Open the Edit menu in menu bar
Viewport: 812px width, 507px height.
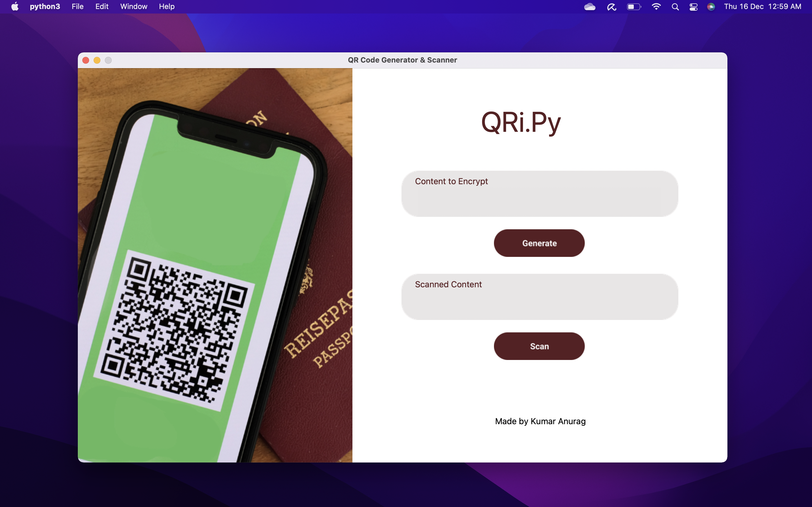pos(102,6)
